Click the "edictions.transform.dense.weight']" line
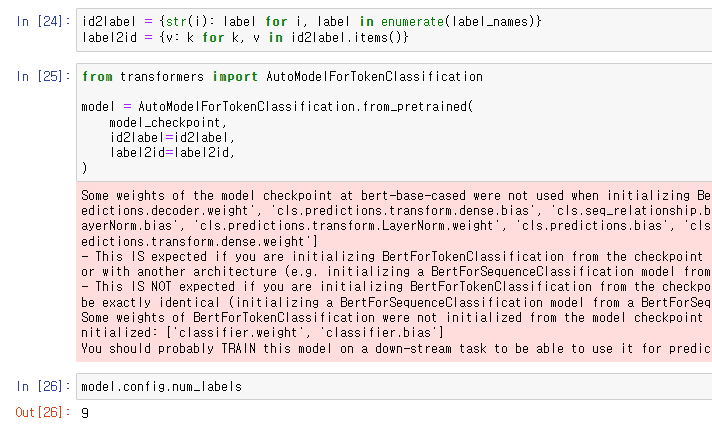 click(x=199, y=241)
